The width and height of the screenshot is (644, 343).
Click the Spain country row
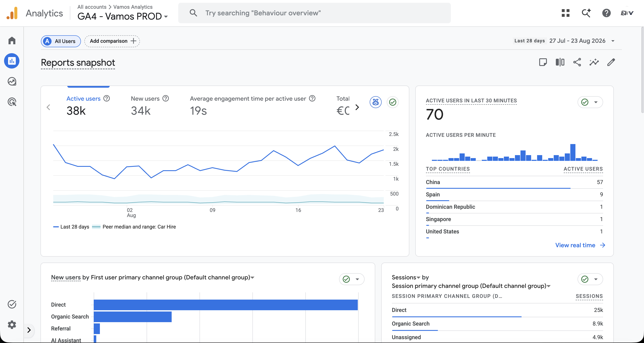point(514,194)
